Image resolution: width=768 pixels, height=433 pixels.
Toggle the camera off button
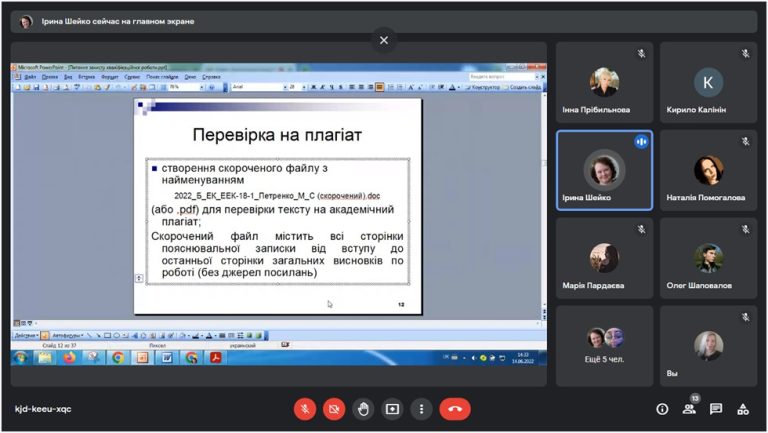pos(334,409)
